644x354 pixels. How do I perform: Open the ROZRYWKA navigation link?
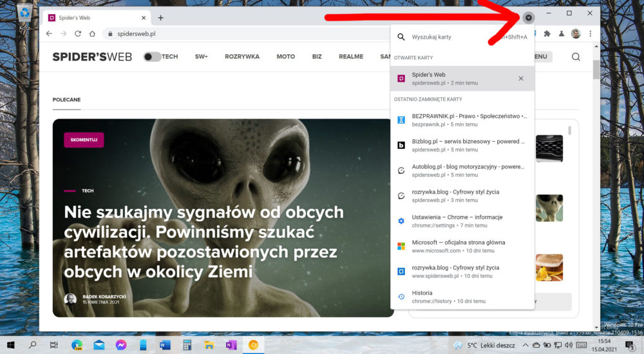[242, 57]
